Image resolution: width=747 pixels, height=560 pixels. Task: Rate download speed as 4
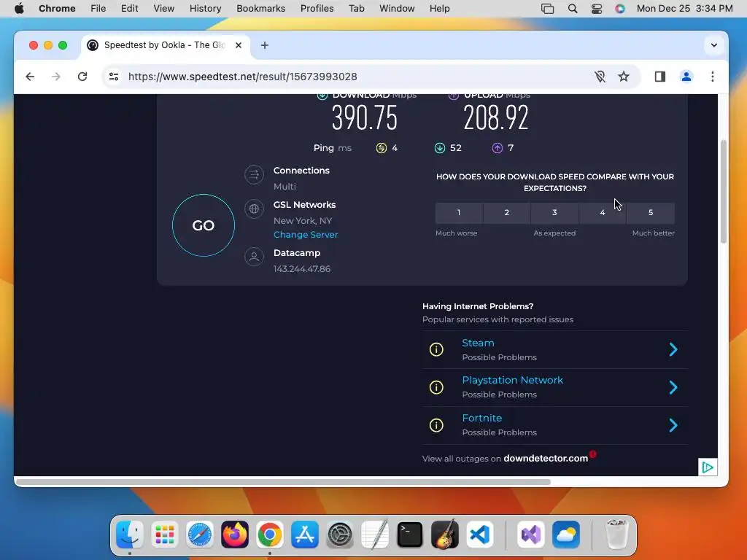coord(603,212)
